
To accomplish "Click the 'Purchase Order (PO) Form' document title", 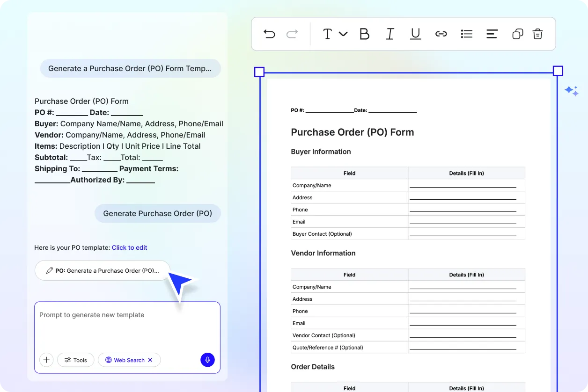I will tap(353, 132).
